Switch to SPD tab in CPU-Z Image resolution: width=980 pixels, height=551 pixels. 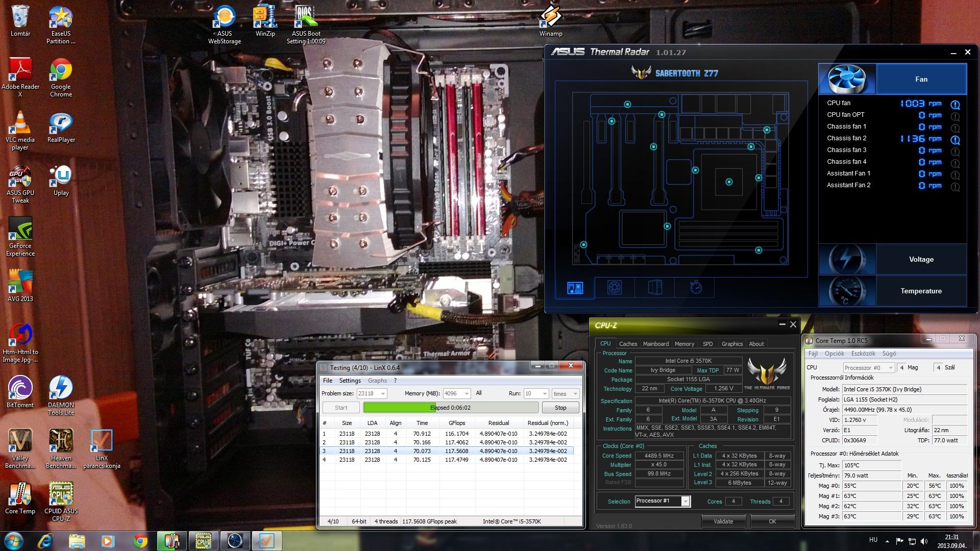tap(707, 344)
